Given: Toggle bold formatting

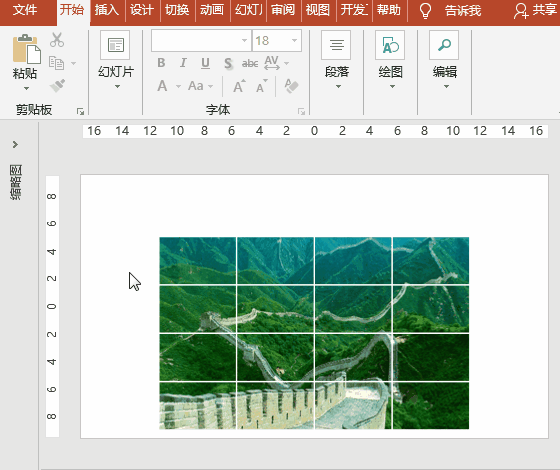Looking at the screenshot, I should tap(161, 63).
